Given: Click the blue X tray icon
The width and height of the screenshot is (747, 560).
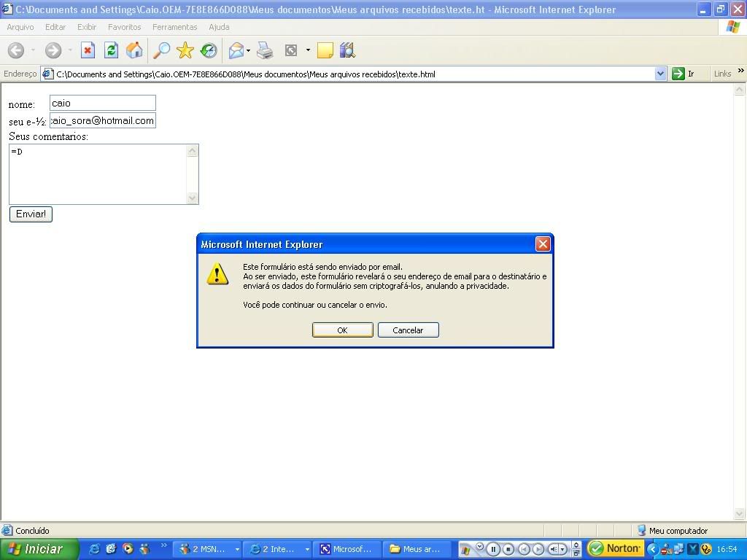Looking at the screenshot, I should [x=693, y=549].
